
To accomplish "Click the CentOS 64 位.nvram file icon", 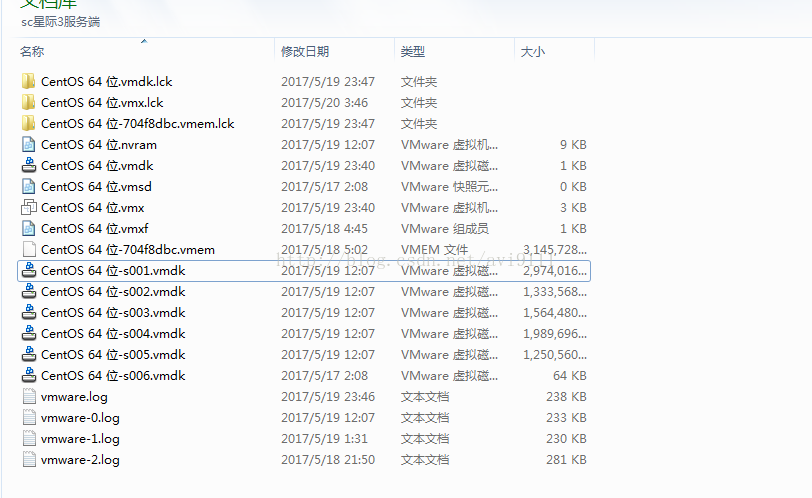I will pos(28,144).
